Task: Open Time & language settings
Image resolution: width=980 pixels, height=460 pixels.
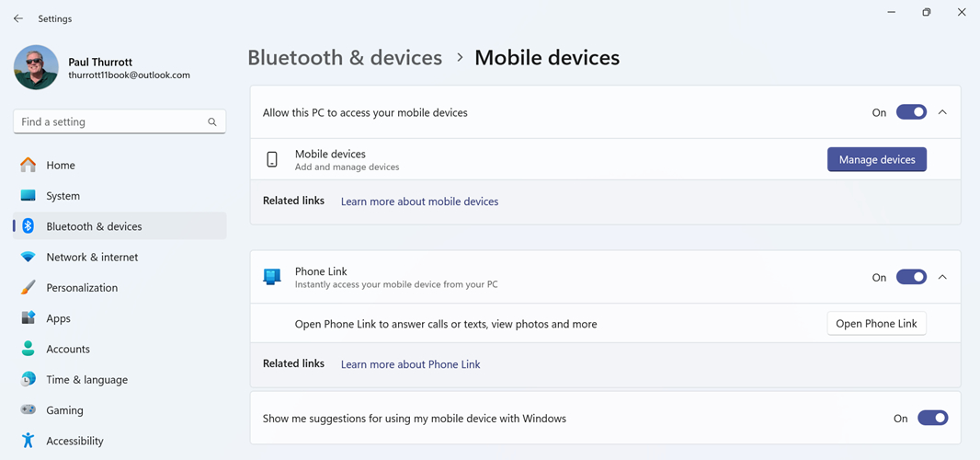Action: click(x=86, y=380)
